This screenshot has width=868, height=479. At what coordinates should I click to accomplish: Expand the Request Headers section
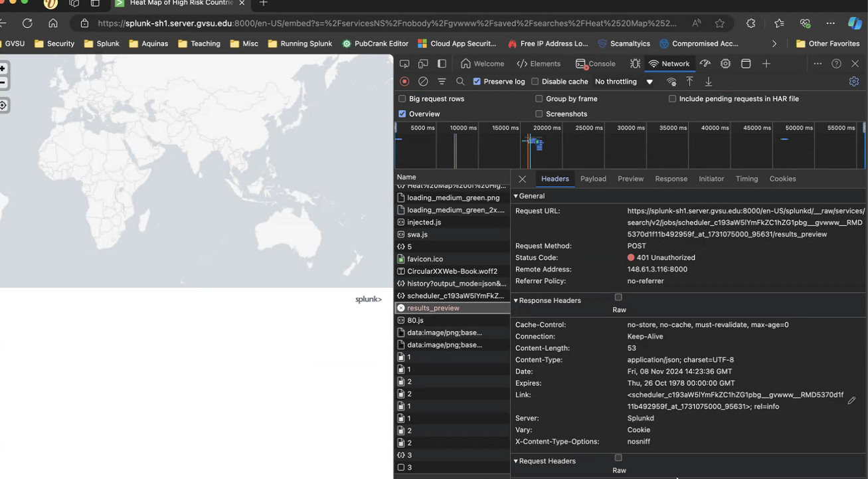(x=515, y=460)
